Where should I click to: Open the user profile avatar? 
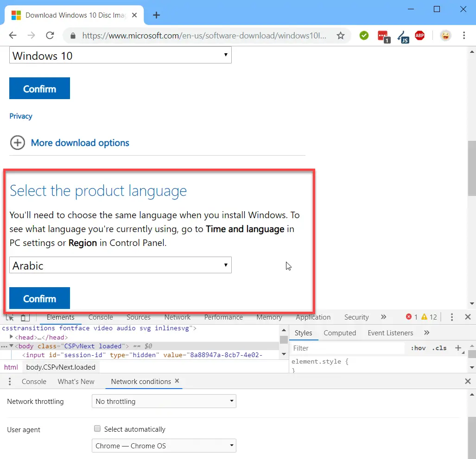pyautogui.click(x=445, y=36)
